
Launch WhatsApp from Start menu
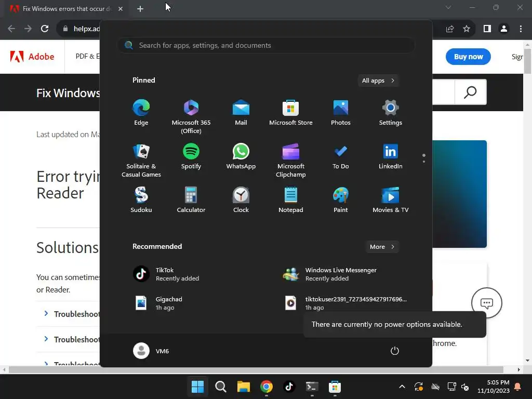[241, 156]
